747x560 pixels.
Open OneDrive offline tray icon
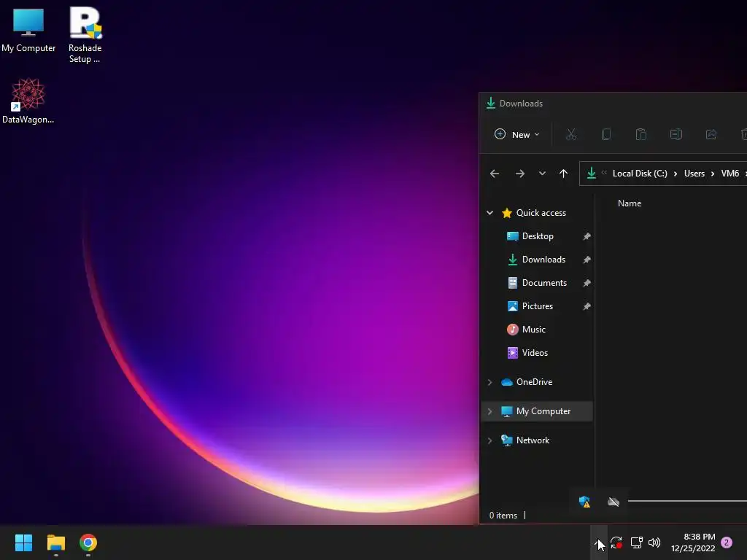pos(614,502)
